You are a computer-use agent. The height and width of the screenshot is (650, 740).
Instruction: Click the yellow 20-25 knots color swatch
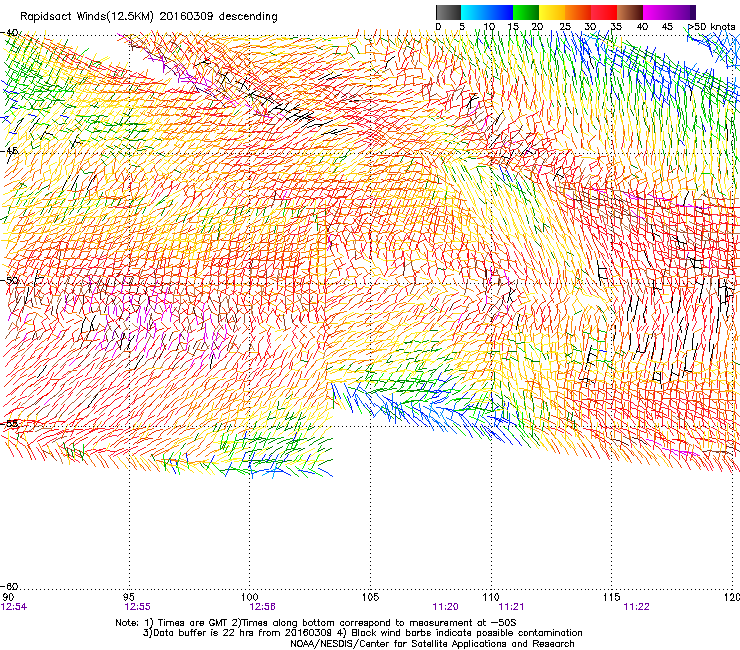pos(552,12)
